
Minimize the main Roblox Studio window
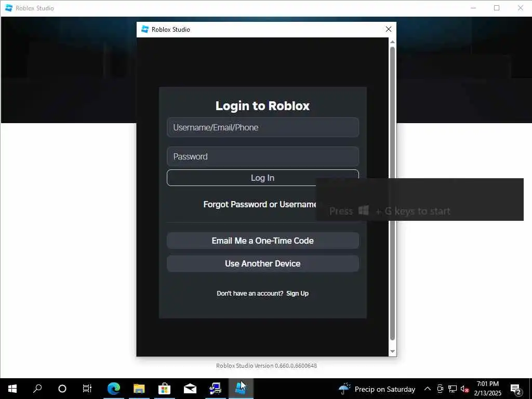tap(473, 8)
